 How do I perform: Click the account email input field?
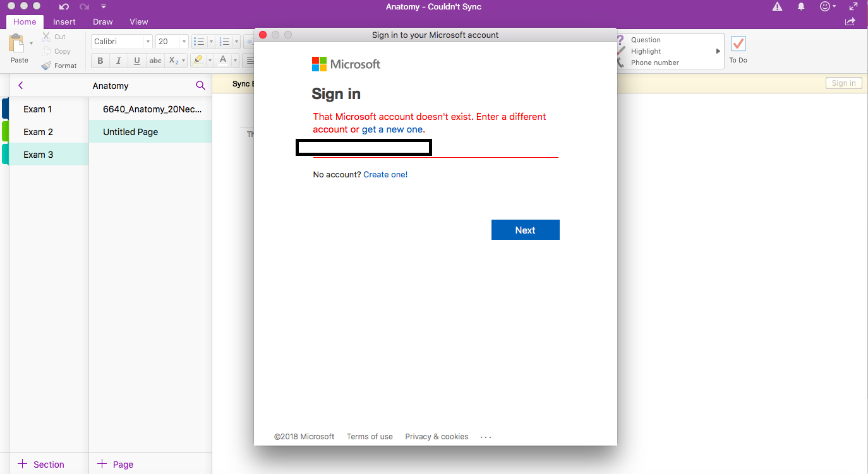pyautogui.click(x=436, y=148)
